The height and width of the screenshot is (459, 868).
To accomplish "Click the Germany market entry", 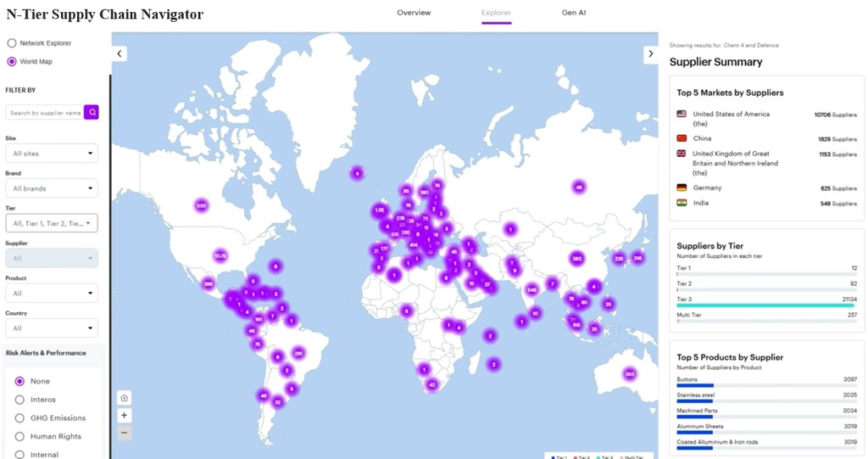I will (766, 188).
